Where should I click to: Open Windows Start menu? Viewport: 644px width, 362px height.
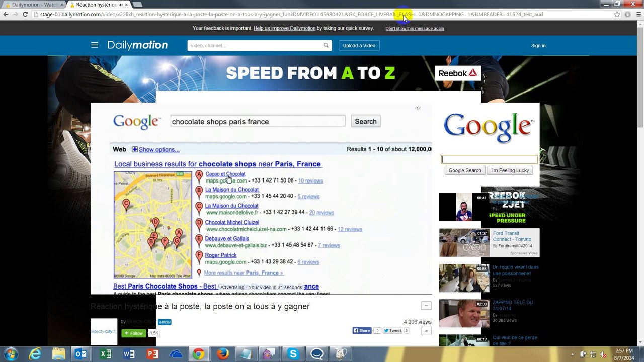click(11, 354)
